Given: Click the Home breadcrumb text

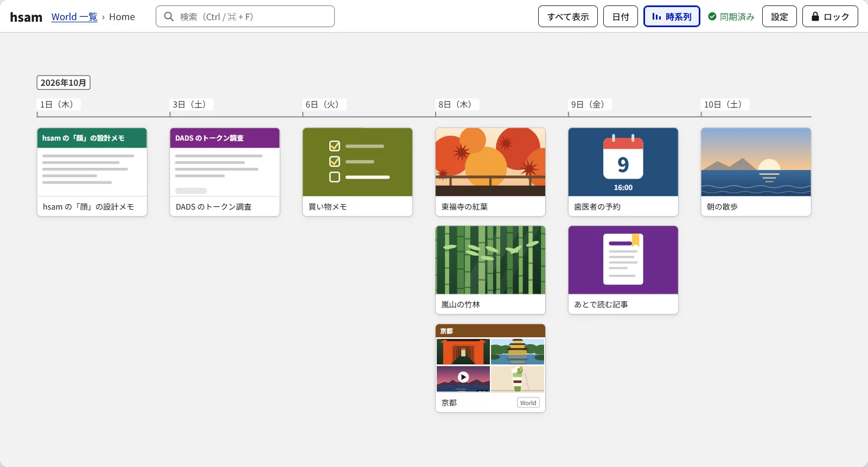Looking at the screenshot, I should (x=122, y=17).
